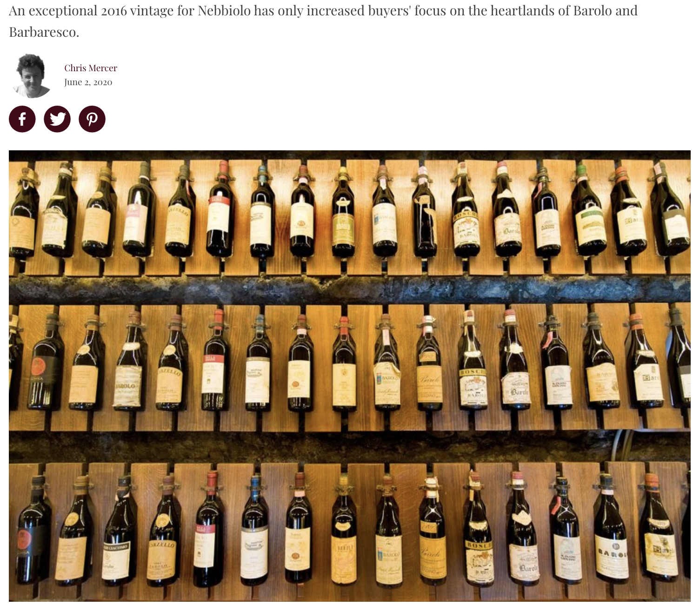
Task: Share the article on Facebook
Action: point(22,119)
